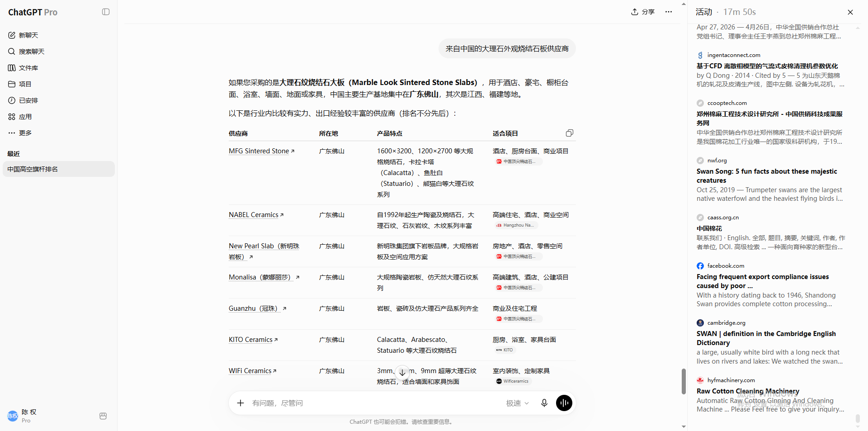The width and height of the screenshot is (868, 431).
Task: Click the main conversation scrollbar thumb
Action: pos(684,381)
